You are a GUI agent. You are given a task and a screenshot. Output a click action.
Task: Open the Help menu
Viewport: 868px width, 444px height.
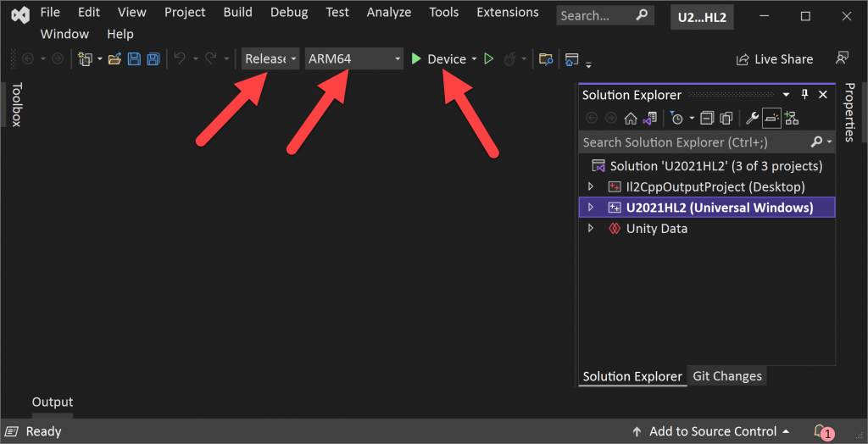[120, 35]
